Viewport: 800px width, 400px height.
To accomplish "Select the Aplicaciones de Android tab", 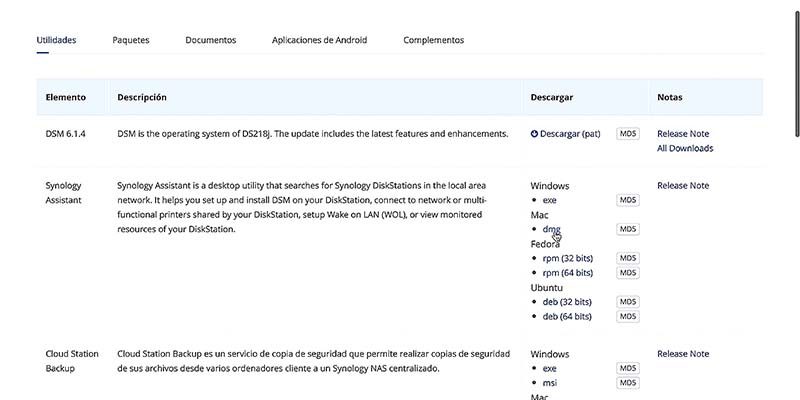I will pos(319,40).
